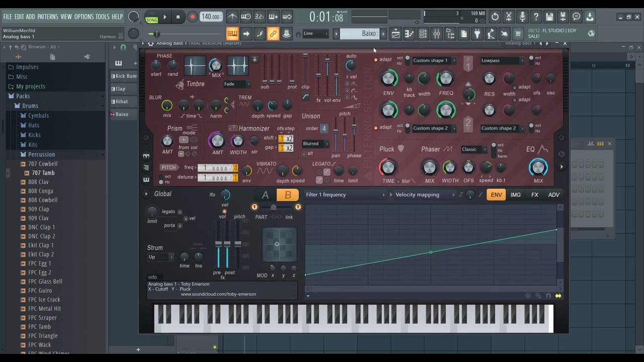The image size is (644, 362).
Task: Click the Harmor gear options icon
Action: (x=150, y=43)
